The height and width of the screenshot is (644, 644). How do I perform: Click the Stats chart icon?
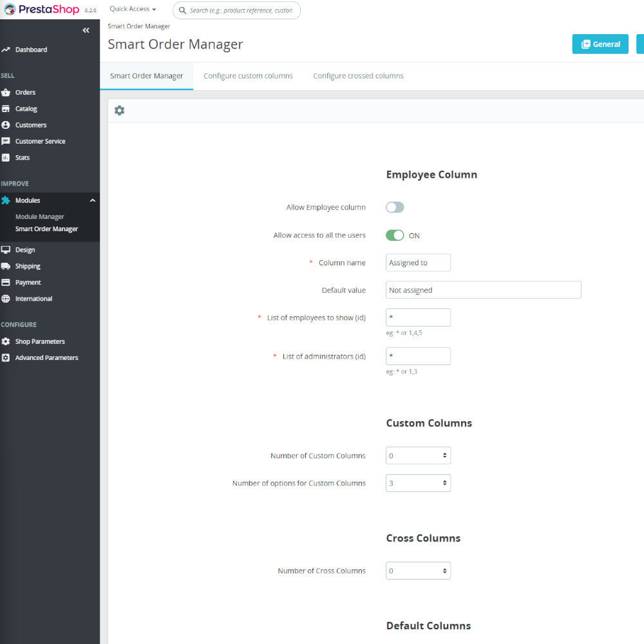(6, 158)
